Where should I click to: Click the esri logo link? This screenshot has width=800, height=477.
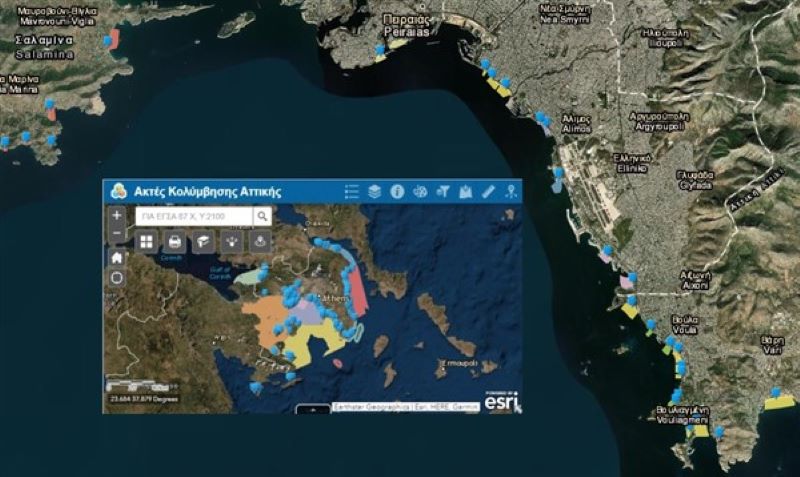click(501, 400)
